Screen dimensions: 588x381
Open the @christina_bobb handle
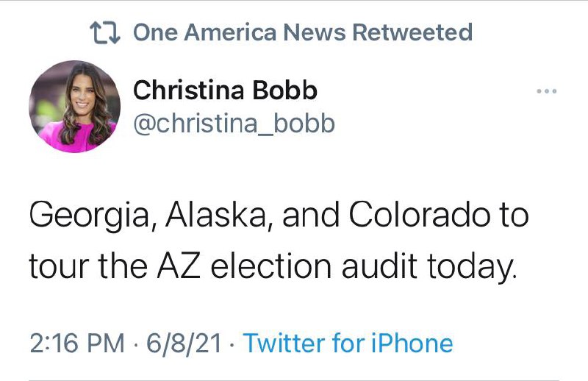(x=233, y=124)
